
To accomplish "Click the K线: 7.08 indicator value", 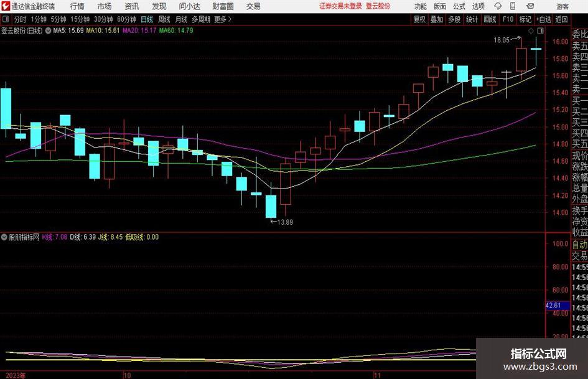I will [x=55, y=237].
